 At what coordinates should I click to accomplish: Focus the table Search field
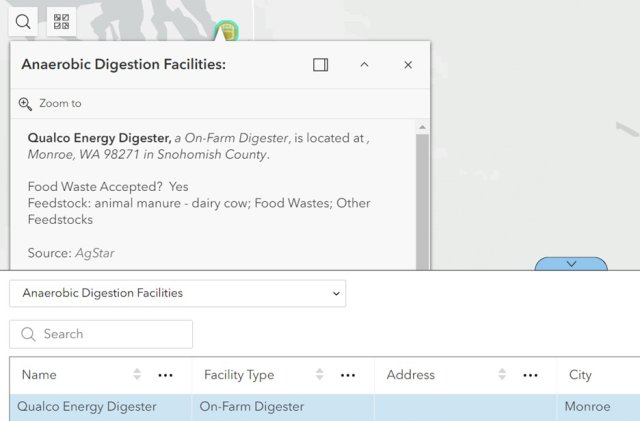tap(101, 334)
